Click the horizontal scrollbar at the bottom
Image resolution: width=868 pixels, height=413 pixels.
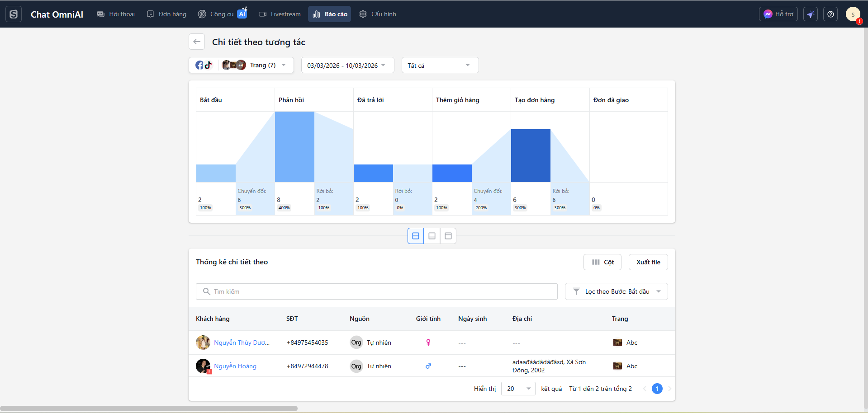point(149,408)
